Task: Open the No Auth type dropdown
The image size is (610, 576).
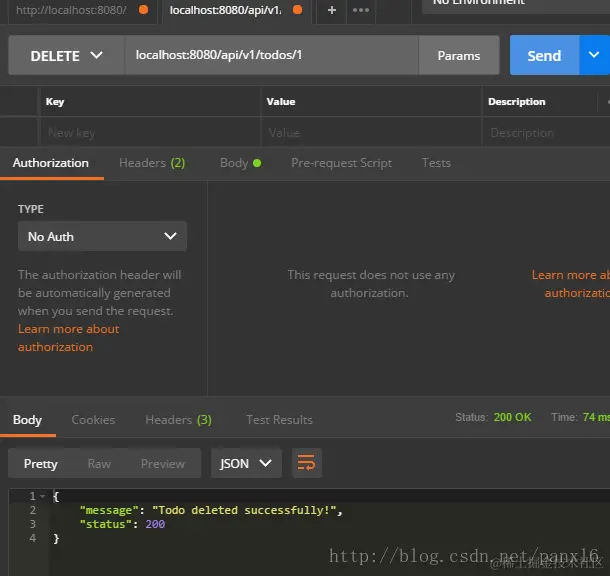Action: click(102, 236)
